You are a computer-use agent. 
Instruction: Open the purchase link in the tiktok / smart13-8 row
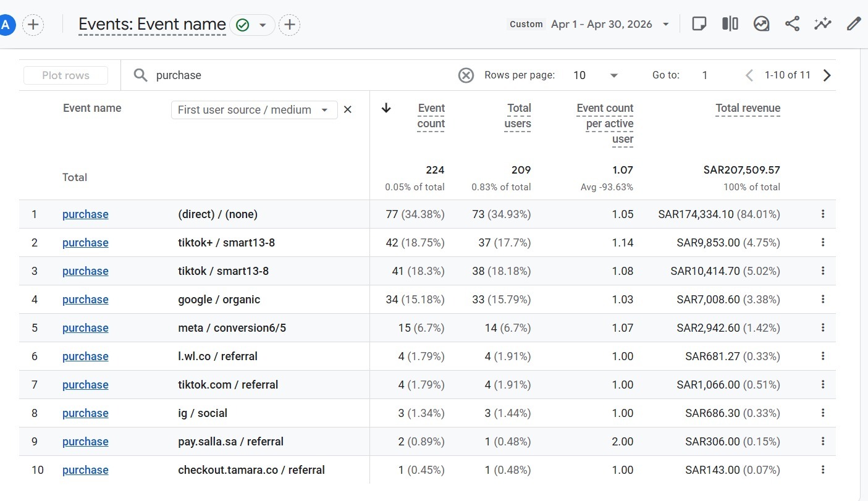click(85, 271)
